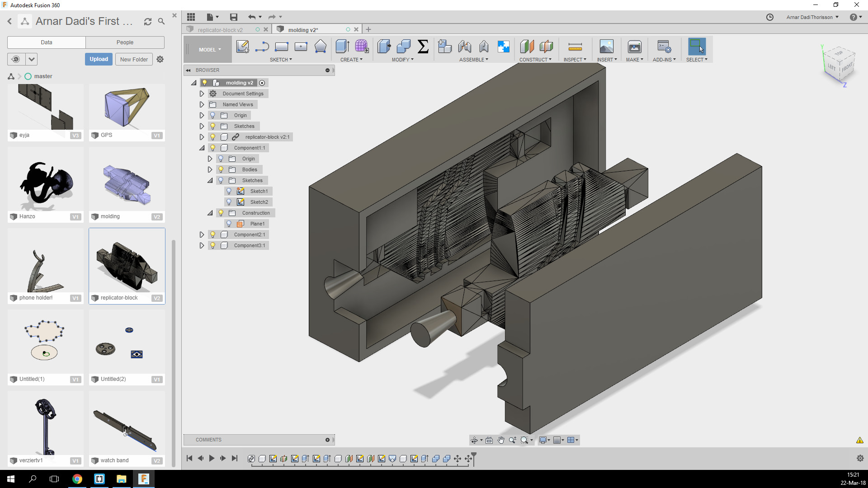Toggle visibility of Component2:1
868x488 pixels.
tap(212, 235)
